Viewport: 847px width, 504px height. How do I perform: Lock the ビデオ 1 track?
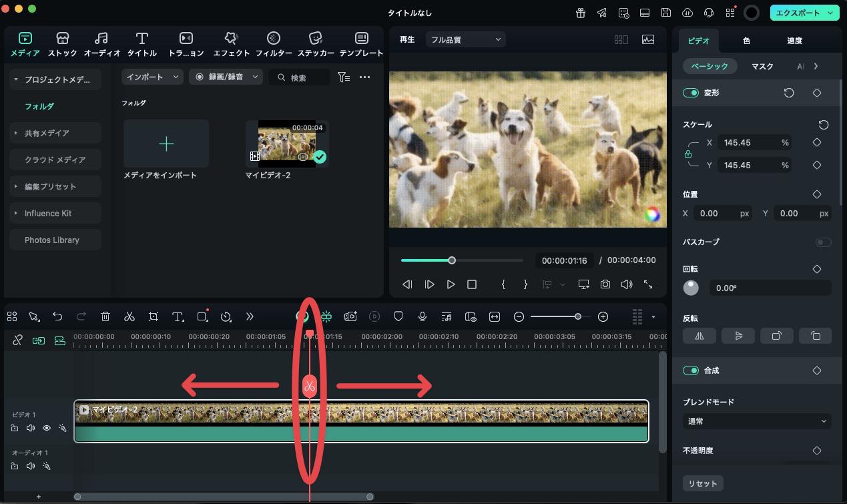[15, 428]
